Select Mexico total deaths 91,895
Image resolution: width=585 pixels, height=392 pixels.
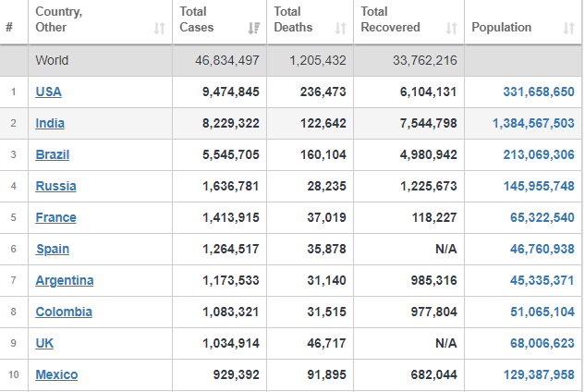coord(327,374)
